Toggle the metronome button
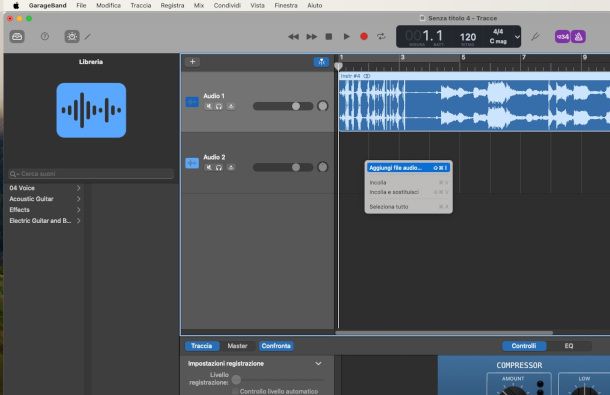 point(578,37)
